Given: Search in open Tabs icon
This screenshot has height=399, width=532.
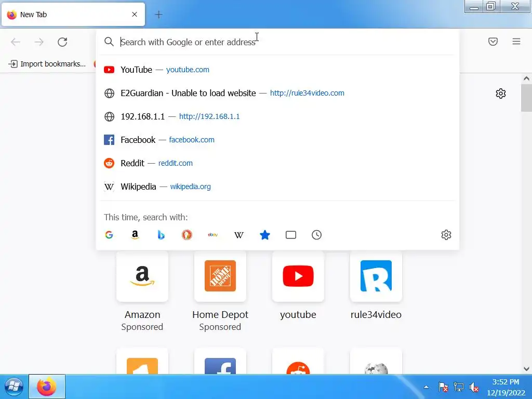Looking at the screenshot, I should 291,235.
